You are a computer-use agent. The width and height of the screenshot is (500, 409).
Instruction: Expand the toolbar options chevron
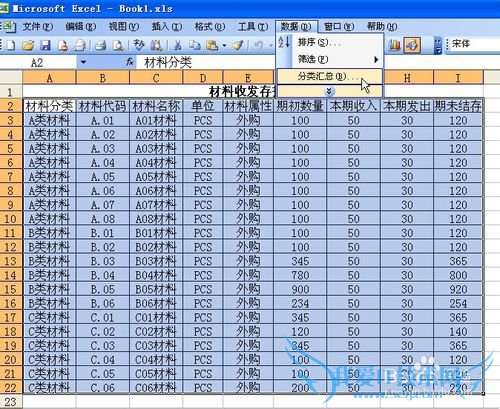tap(439, 46)
